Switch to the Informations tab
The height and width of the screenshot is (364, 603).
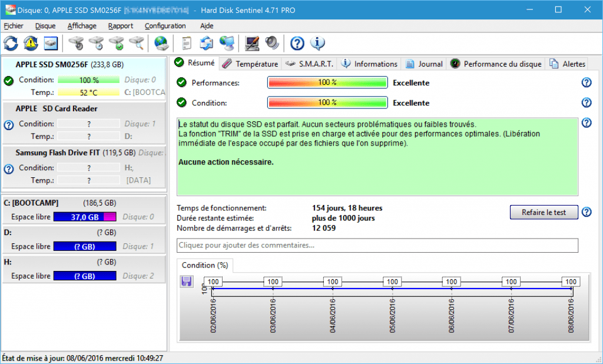click(x=369, y=64)
